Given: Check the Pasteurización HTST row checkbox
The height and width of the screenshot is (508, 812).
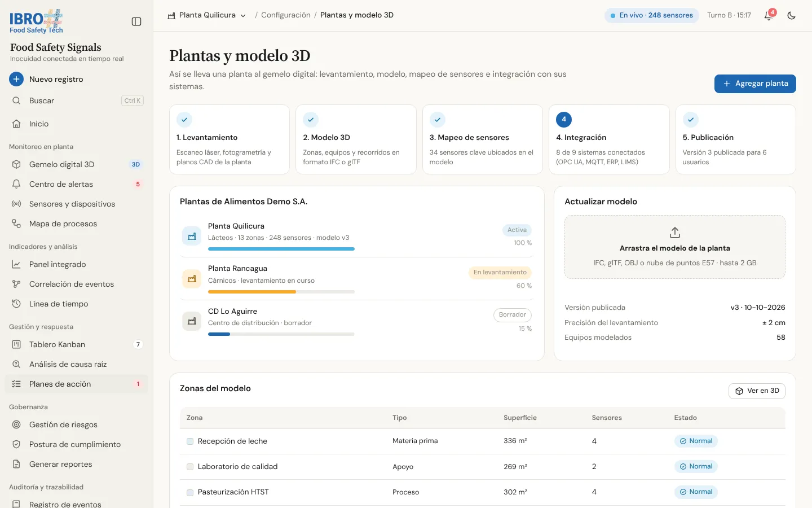Looking at the screenshot, I should [190, 492].
